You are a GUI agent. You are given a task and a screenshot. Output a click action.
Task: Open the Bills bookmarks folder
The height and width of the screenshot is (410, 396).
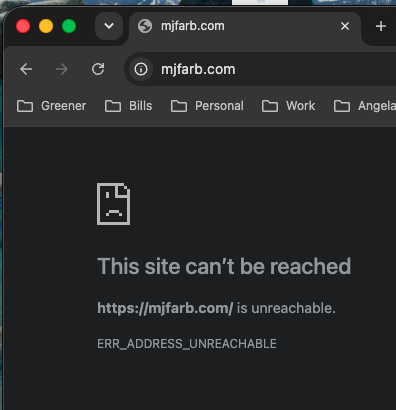click(129, 106)
